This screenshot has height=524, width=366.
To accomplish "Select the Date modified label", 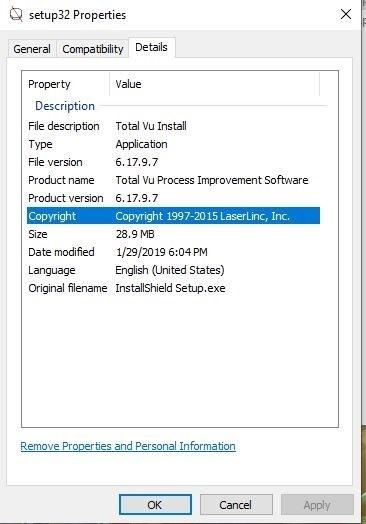I will (x=61, y=252).
